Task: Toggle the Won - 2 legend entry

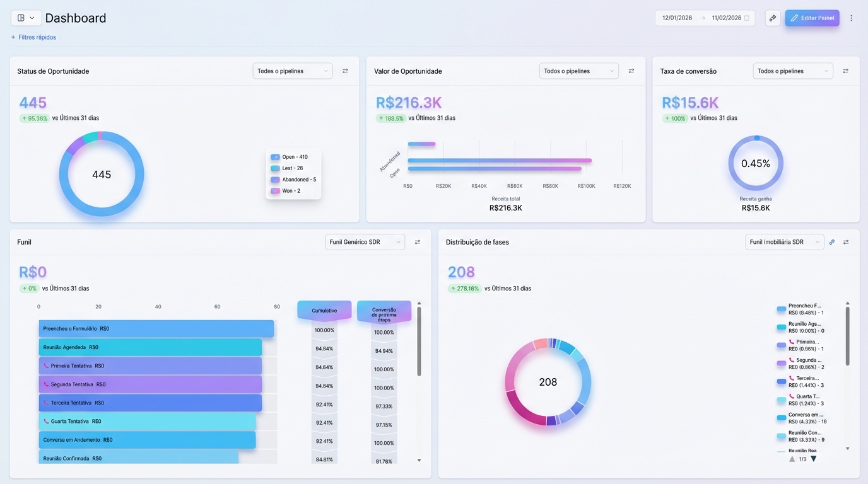Action: [x=285, y=191]
